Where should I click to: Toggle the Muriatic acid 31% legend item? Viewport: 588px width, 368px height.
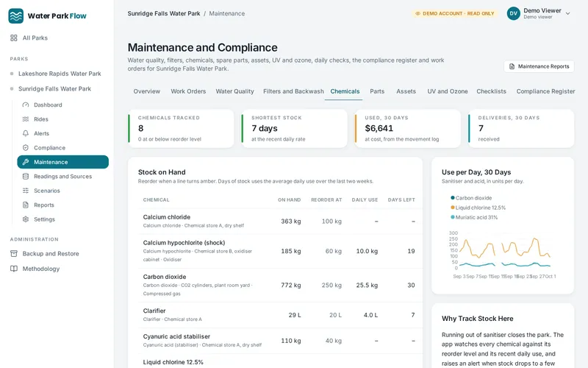pyautogui.click(x=474, y=217)
